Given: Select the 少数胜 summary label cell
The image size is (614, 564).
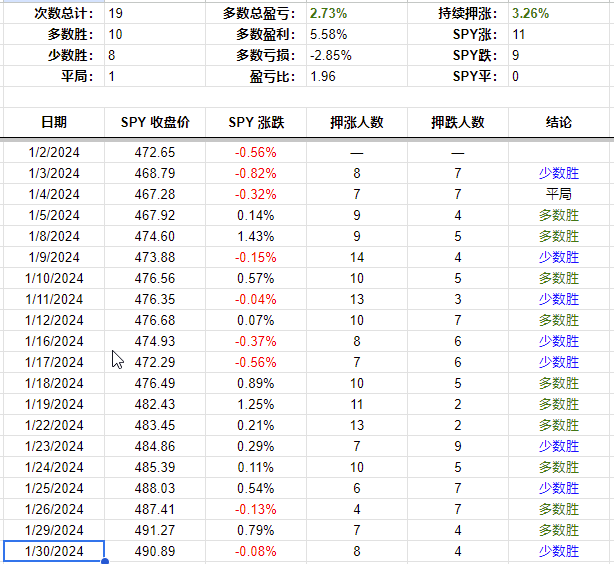Looking at the screenshot, I should 54,55.
